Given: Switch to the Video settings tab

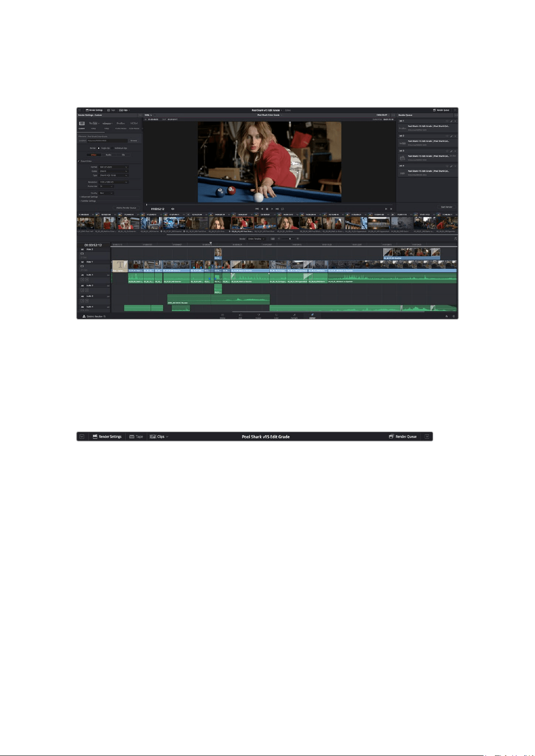Looking at the screenshot, I should 94,155.
